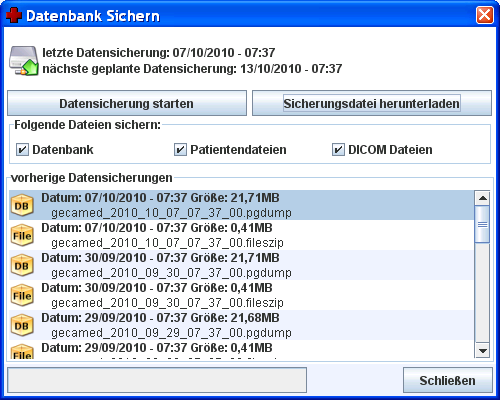Uncheck the Patientendateien checkbox
500x400 pixels.
click(x=180, y=150)
